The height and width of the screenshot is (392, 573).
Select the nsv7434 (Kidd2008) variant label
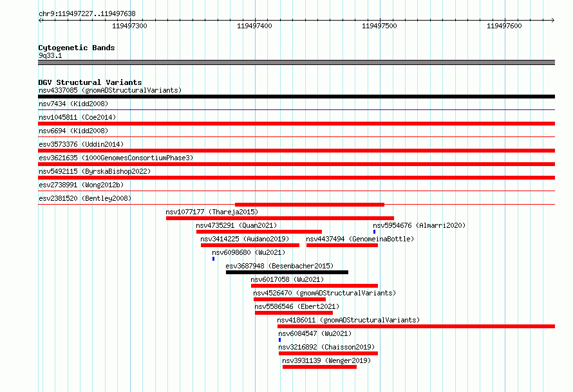73,104
